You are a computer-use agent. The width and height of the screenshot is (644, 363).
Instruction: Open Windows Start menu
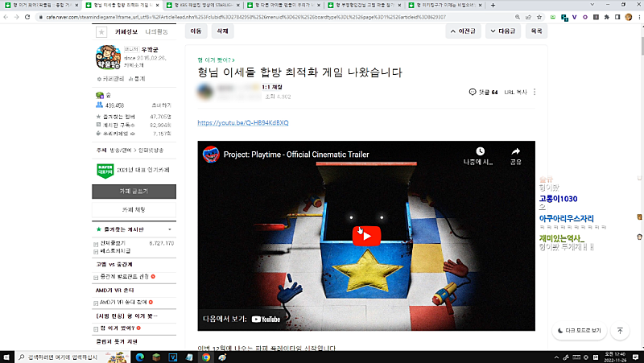6,357
